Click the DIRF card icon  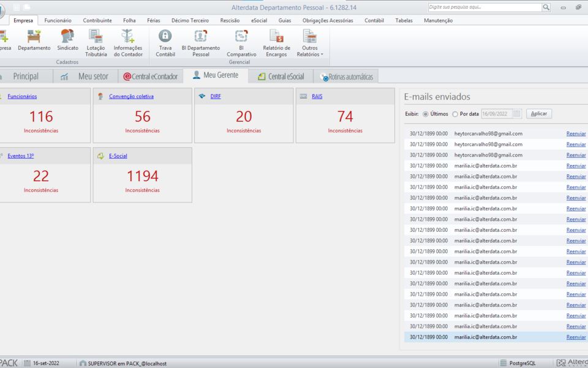(x=202, y=96)
